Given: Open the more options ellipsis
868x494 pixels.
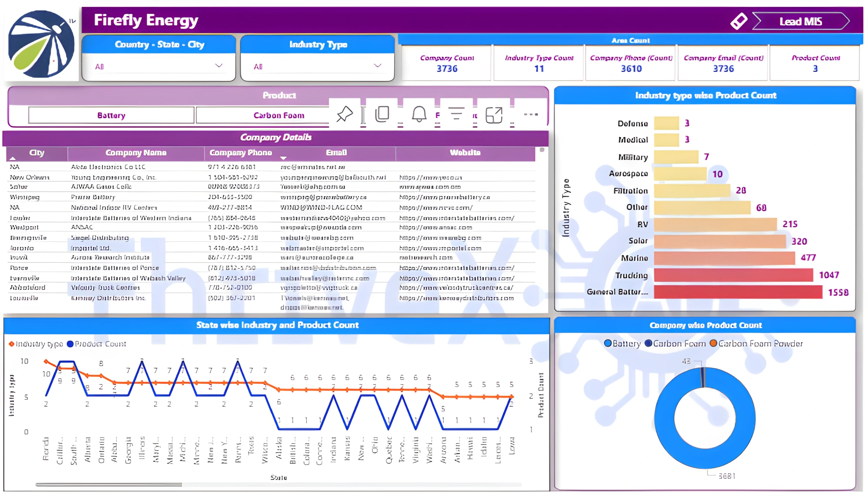Looking at the screenshot, I should click(x=531, y=114).
